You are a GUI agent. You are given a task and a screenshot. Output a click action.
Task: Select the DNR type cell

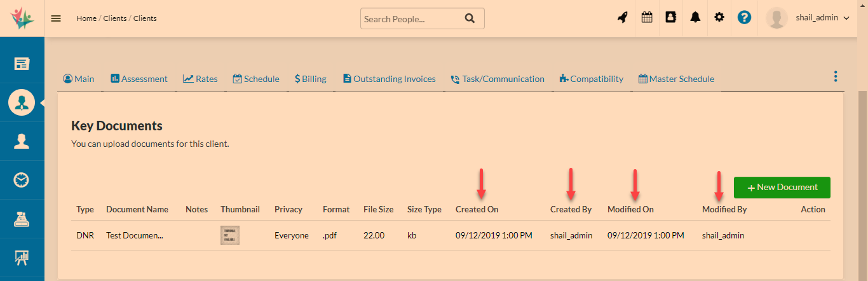pyautogui.click(x=85, y=235)
